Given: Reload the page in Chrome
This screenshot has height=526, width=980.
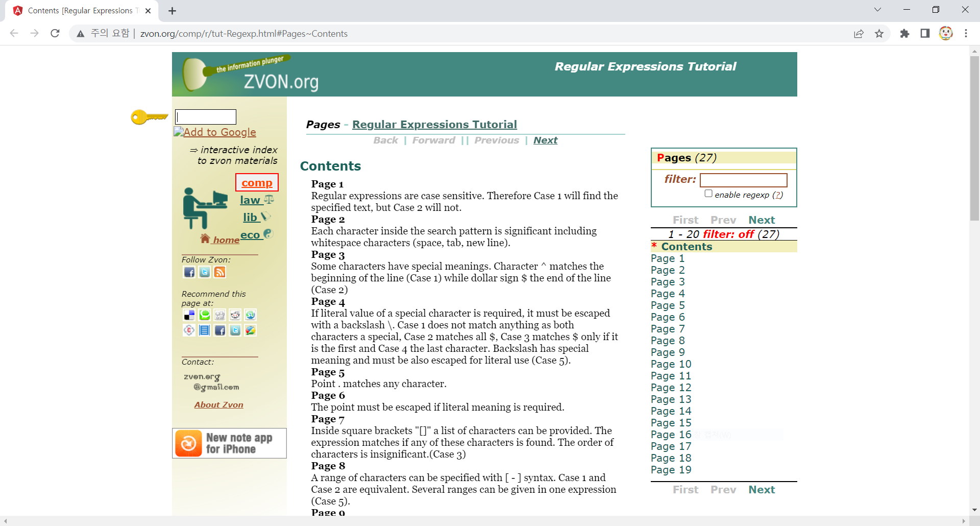Looking at the screenshot, I should tap(55, 33).
